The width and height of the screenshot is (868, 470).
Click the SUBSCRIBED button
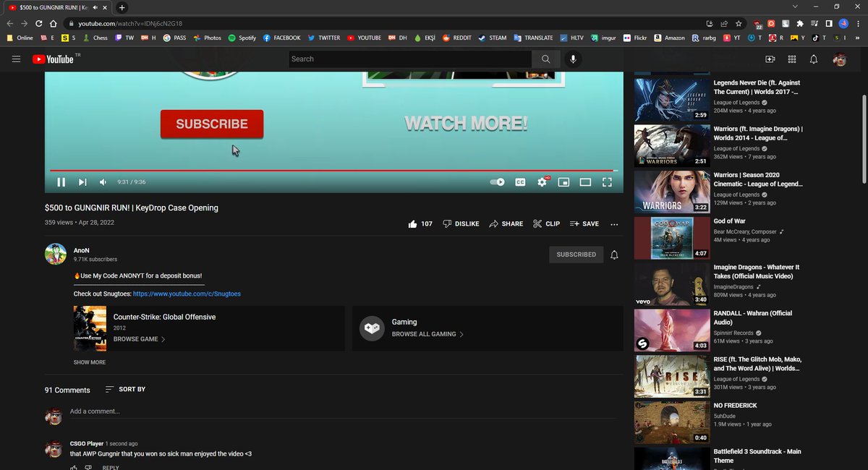pyautogui.click(x=576, y=255)
